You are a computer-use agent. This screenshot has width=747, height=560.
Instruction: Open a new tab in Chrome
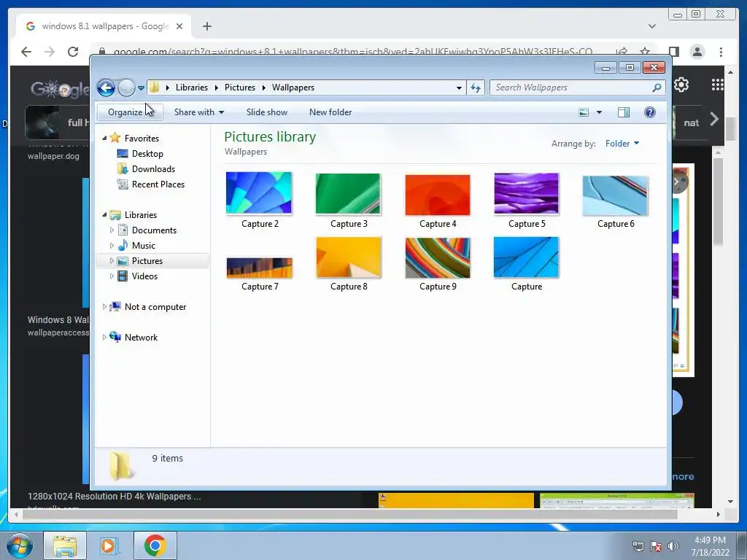(x=206, y=26)
